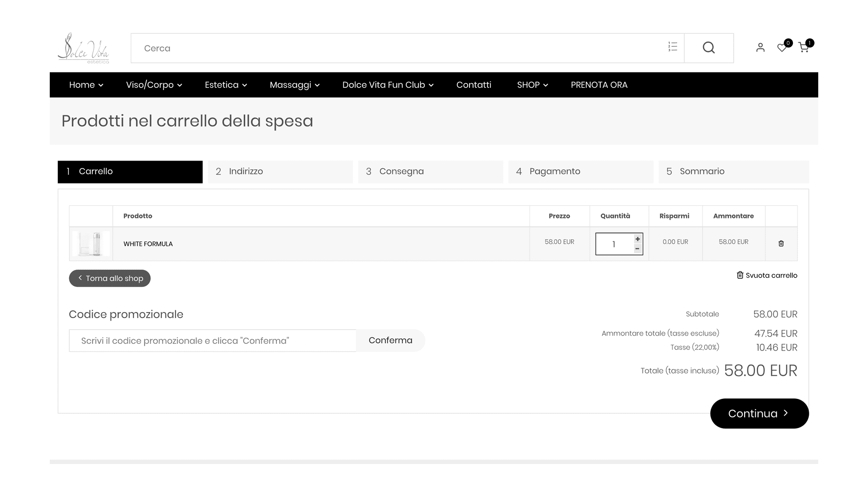Select the Indirizzo step tab
The image size is (868, 488).
pyautogui.click(x=280, y=172)
